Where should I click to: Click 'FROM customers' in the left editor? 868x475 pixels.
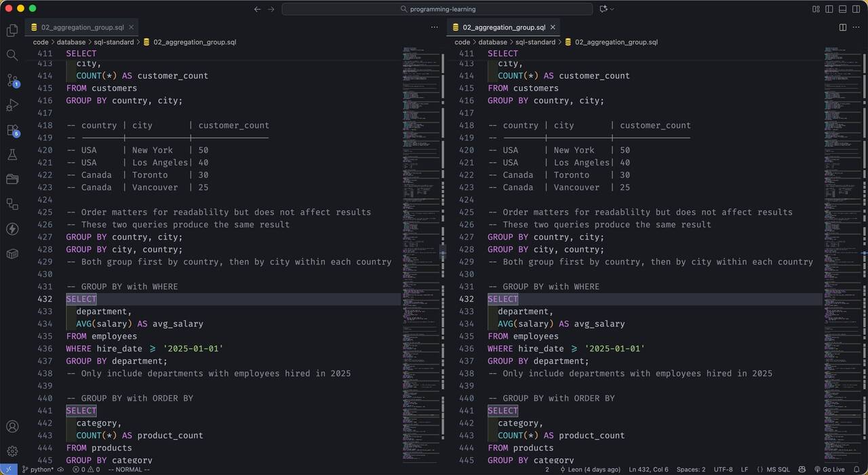[x=102, y=88]
